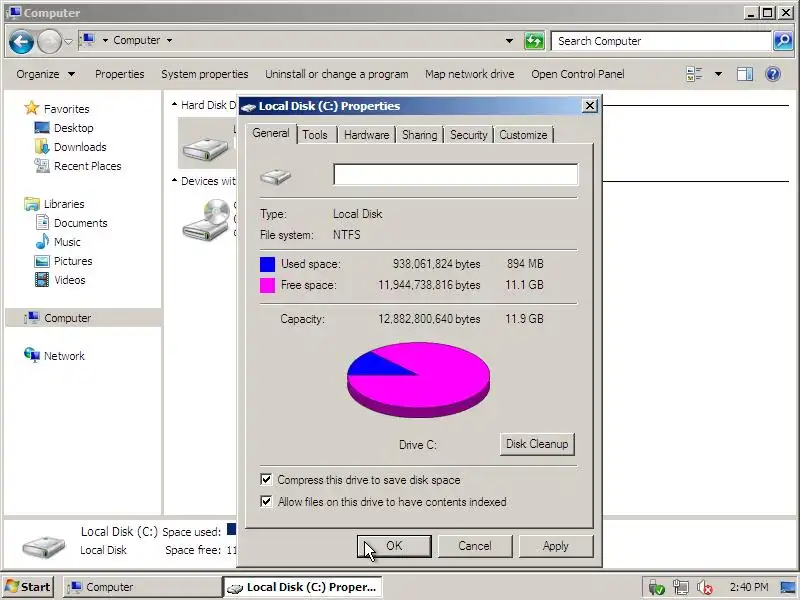The image size is (800, 600).
Task: Switch to the Hardware tab
Action: coord(366,135)
